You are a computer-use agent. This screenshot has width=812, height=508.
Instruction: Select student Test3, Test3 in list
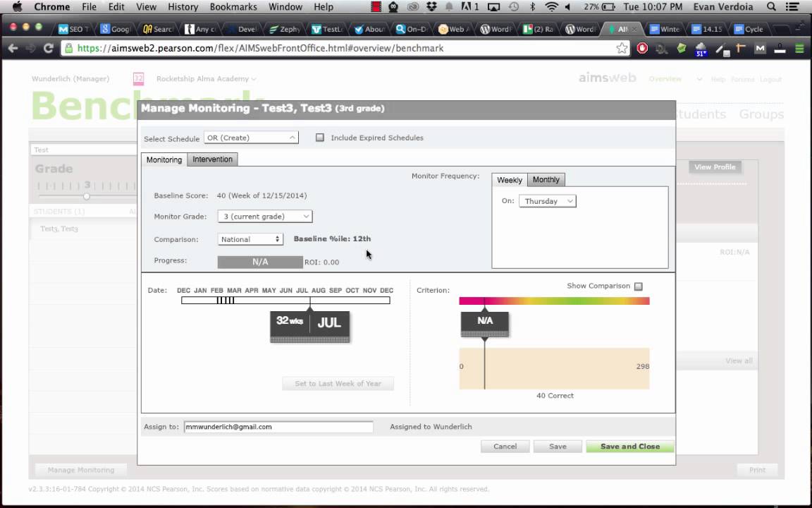[x=59, y=229]
